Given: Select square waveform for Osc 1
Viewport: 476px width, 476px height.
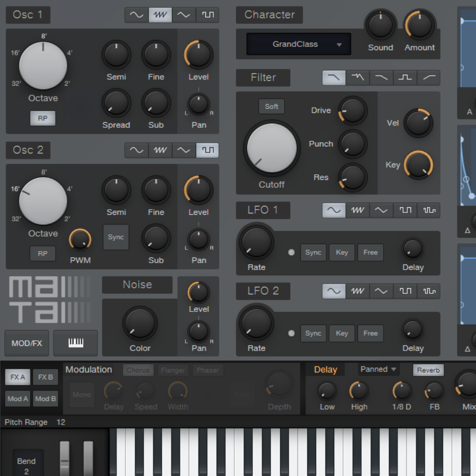Looking at the screenshot, I should (207, 14).
